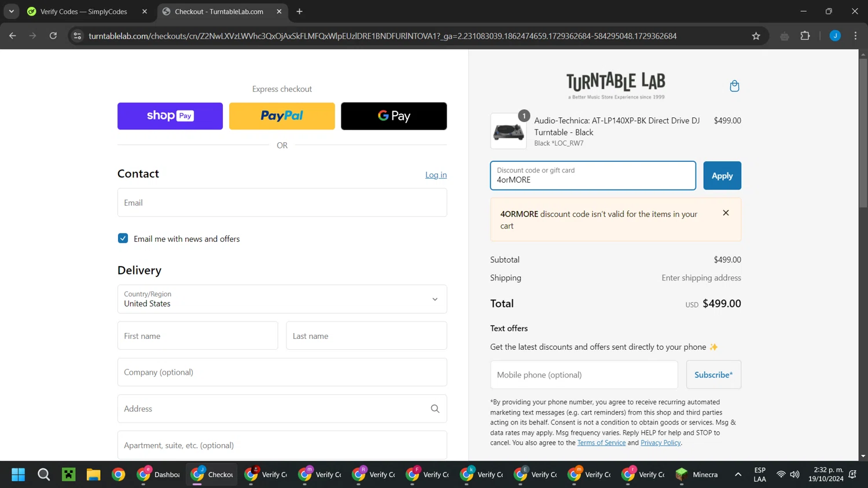
Task: Click the Log in link
Action: click(436, 175)
